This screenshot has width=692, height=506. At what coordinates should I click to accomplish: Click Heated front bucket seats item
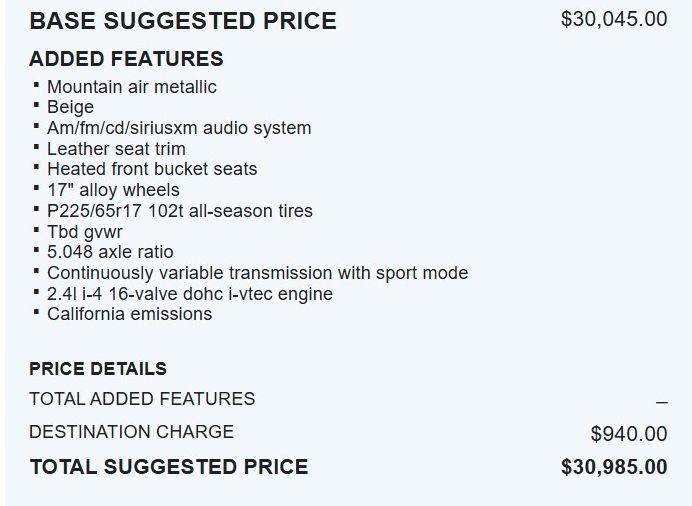[x=151, y=169]
